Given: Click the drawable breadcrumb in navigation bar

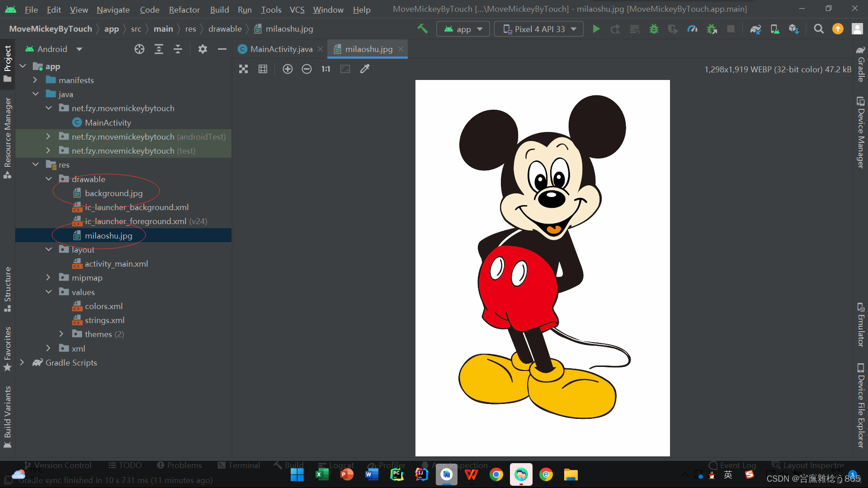Looking at the screenshot, I should coord(225,29).
